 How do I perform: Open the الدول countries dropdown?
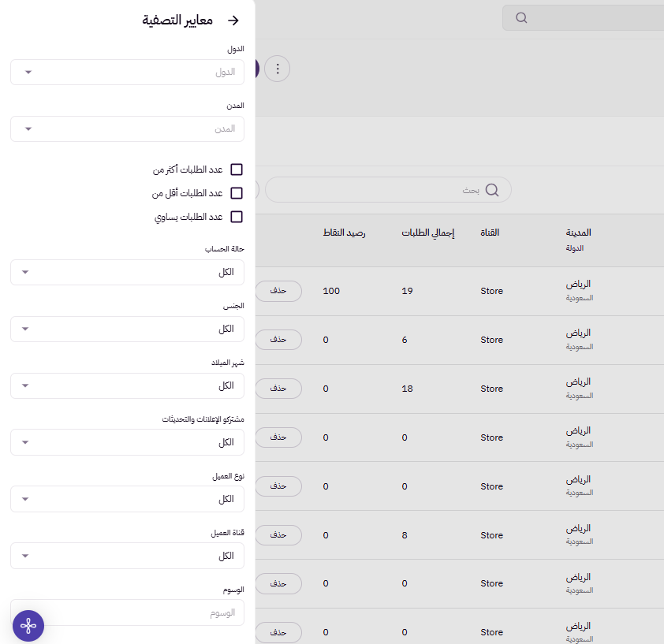click(x=127, y=72)
